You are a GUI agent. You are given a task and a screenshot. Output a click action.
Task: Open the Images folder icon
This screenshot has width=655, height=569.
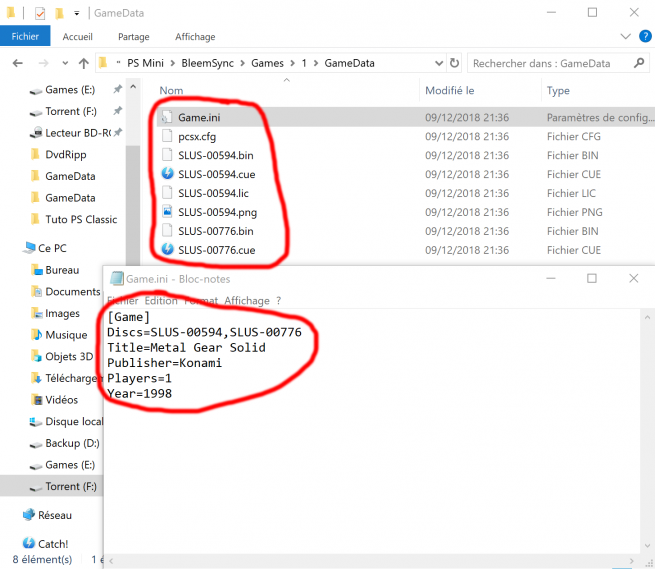pos(37,313)
